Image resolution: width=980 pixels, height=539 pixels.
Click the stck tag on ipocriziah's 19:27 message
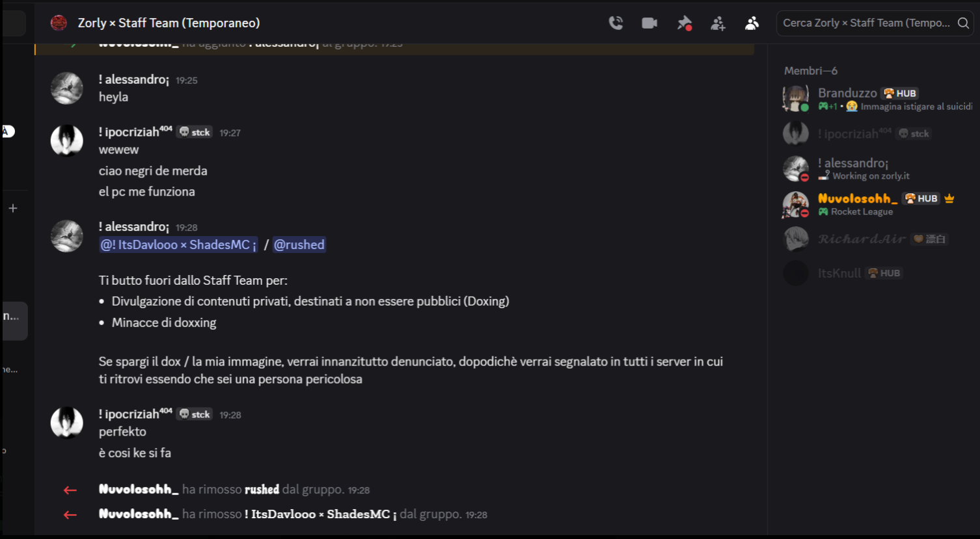195,132
